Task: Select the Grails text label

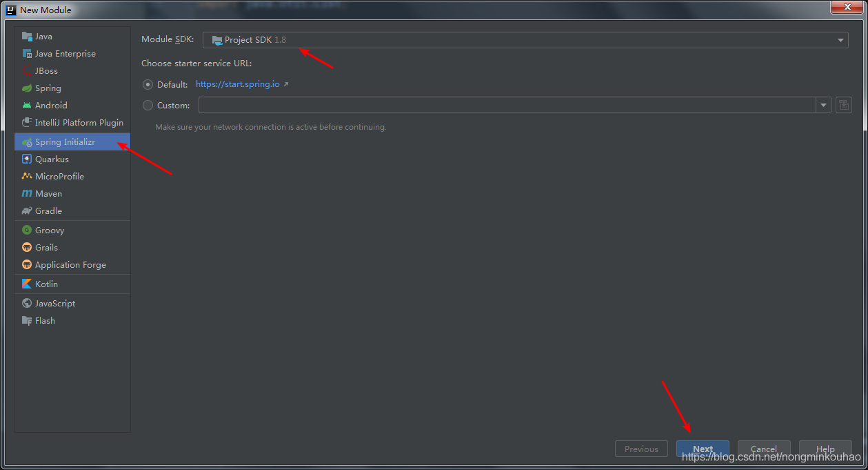Action: click(x=46, y=248)
